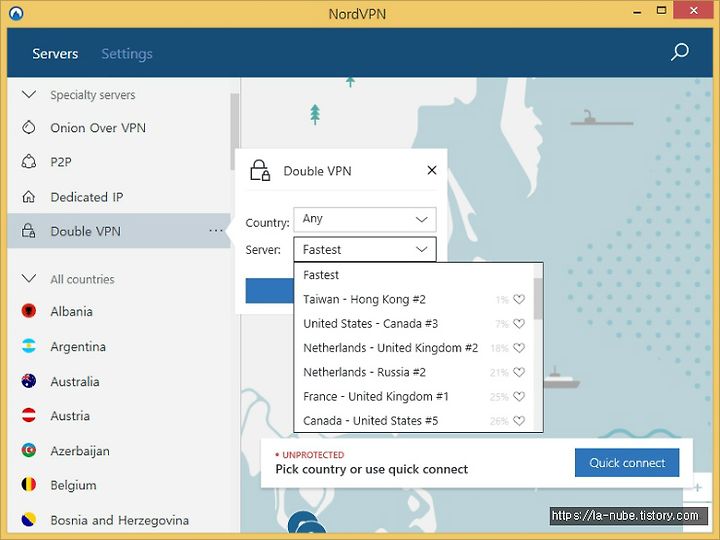Click the Dedicated IP house icon
The width and height of the screenshot is (720, 540).
click(x=28, y=197)
